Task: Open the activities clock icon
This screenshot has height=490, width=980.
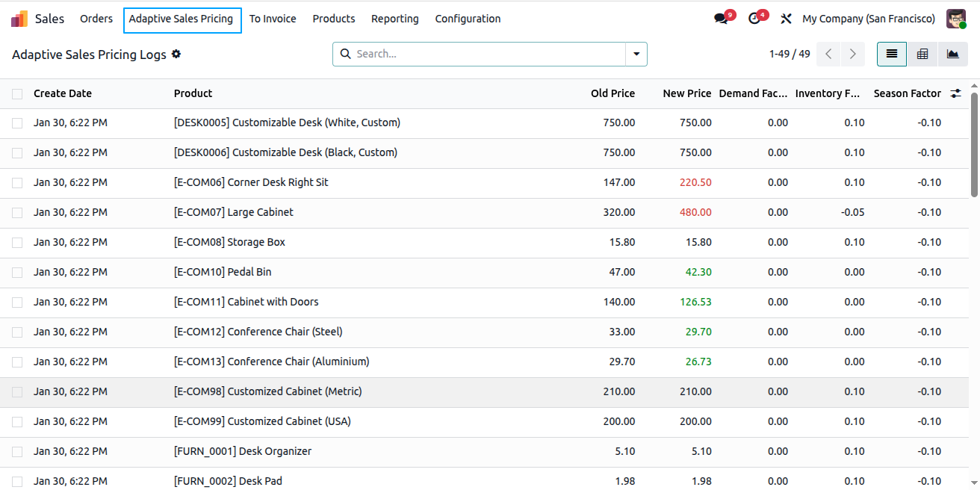Action: point(754,19)
